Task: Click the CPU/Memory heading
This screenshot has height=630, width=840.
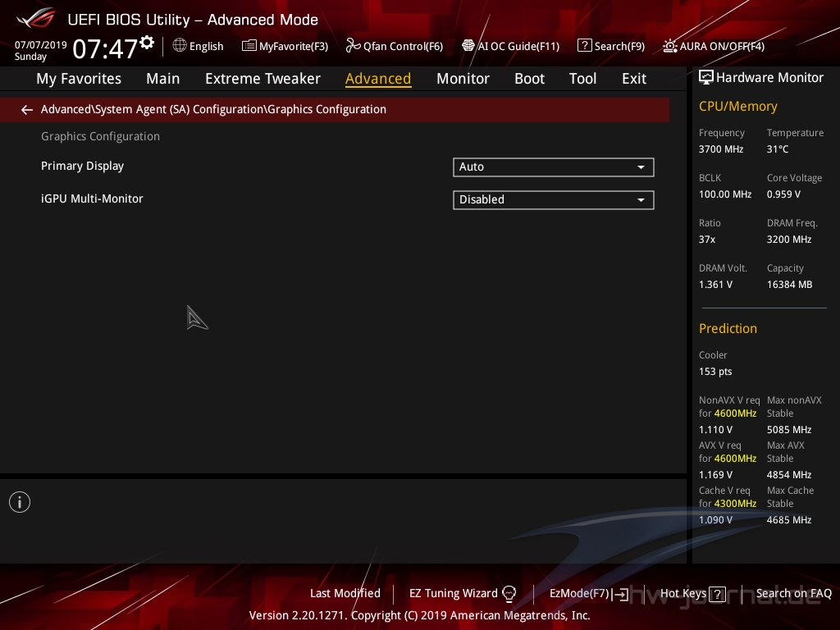Action: coord(737,107)
